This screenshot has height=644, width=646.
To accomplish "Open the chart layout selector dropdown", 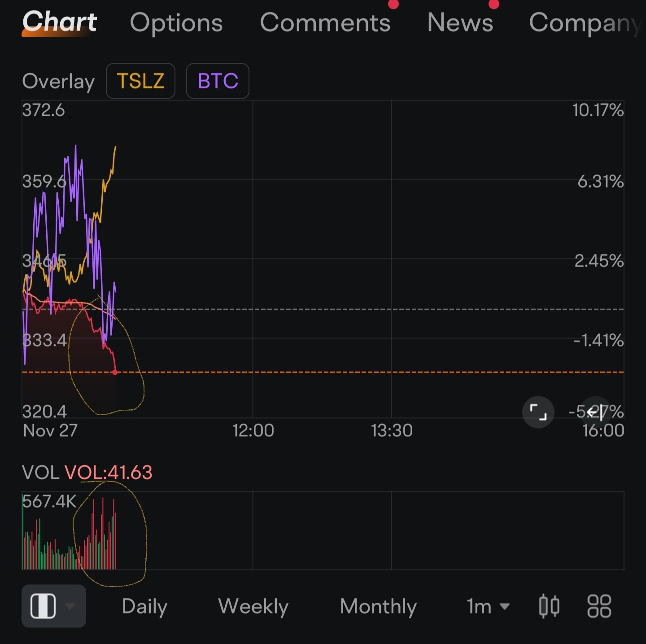I will (53, 606).
